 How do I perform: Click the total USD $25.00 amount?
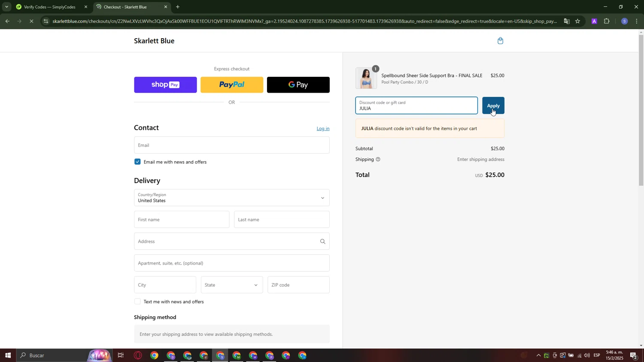(490, 175)
